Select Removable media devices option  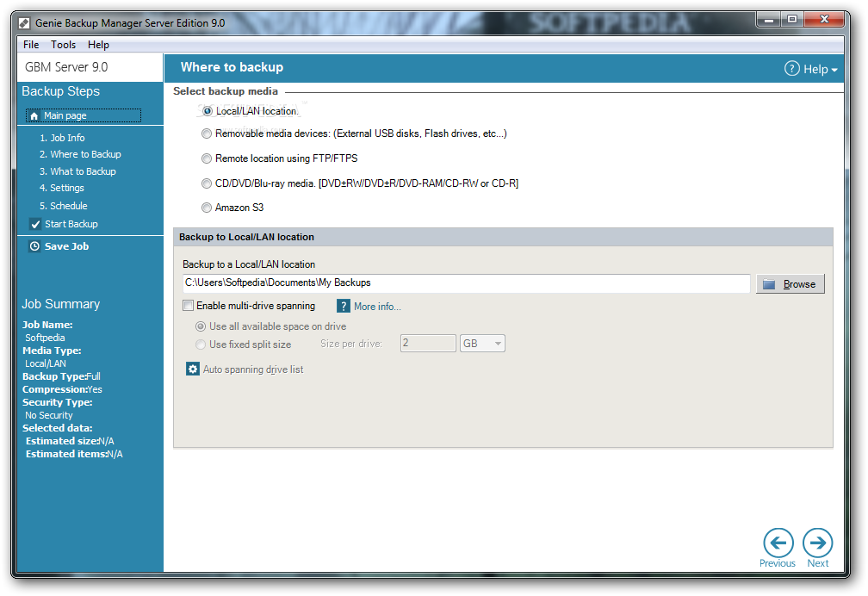coord(207,133)
